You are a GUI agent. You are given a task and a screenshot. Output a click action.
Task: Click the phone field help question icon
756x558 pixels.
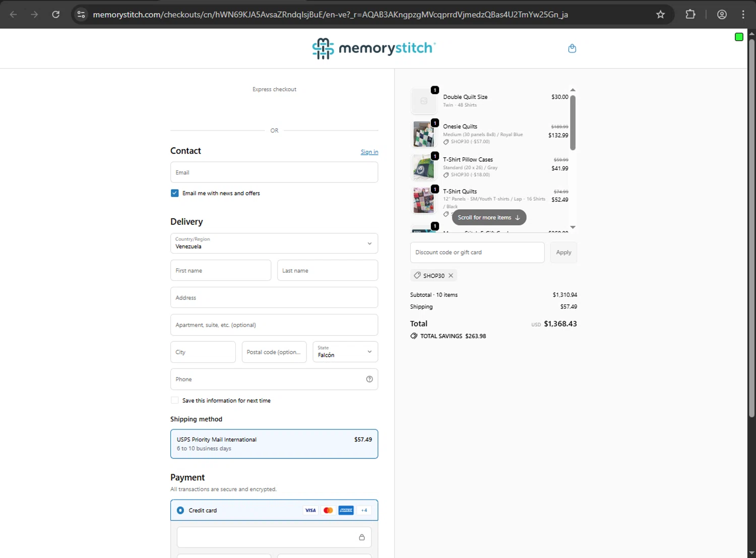(x=369, y=379)
